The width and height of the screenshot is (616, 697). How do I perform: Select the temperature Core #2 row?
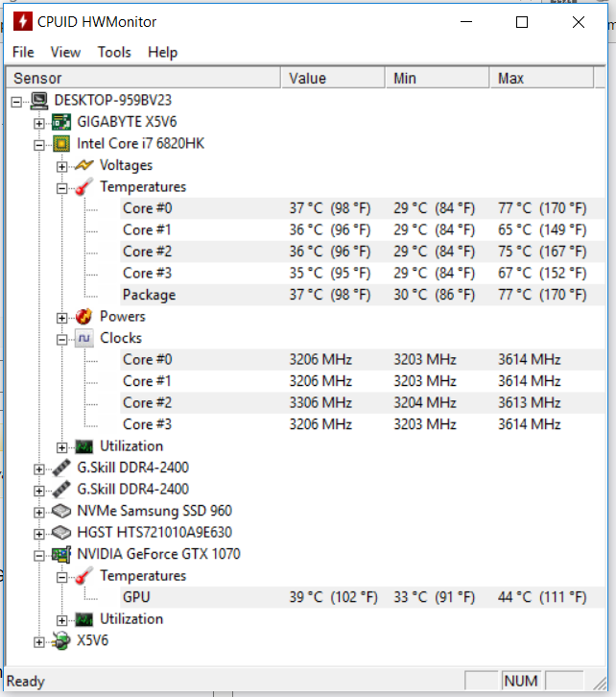[x=362, y=252]
